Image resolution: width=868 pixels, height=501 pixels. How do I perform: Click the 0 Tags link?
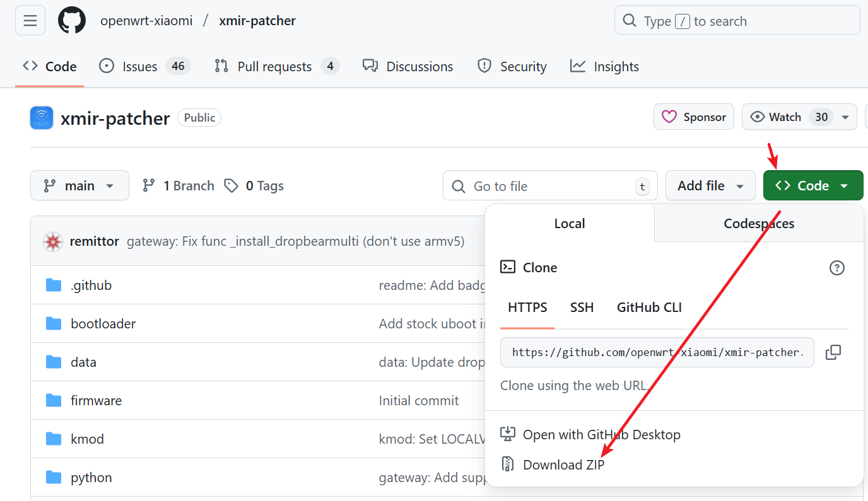255,186
